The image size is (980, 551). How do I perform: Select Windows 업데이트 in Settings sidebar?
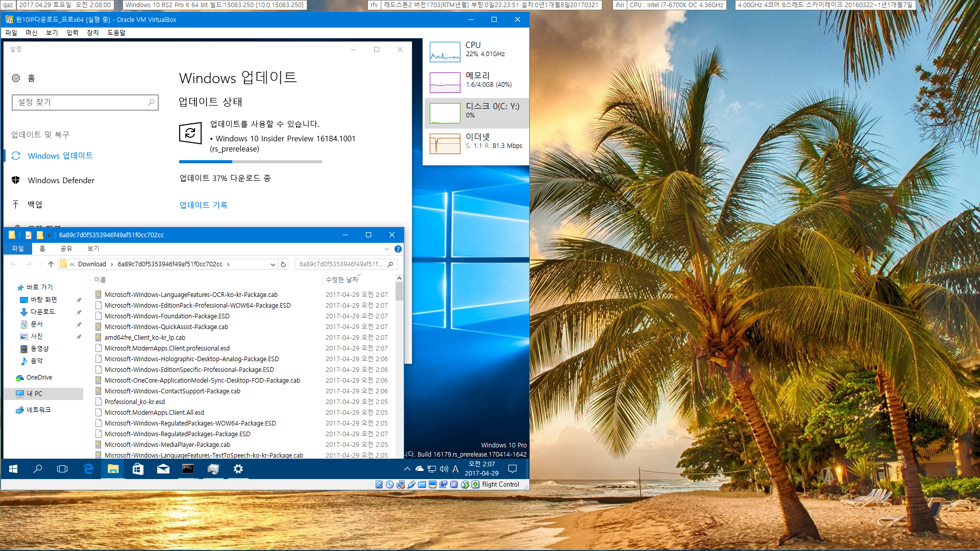60,156
